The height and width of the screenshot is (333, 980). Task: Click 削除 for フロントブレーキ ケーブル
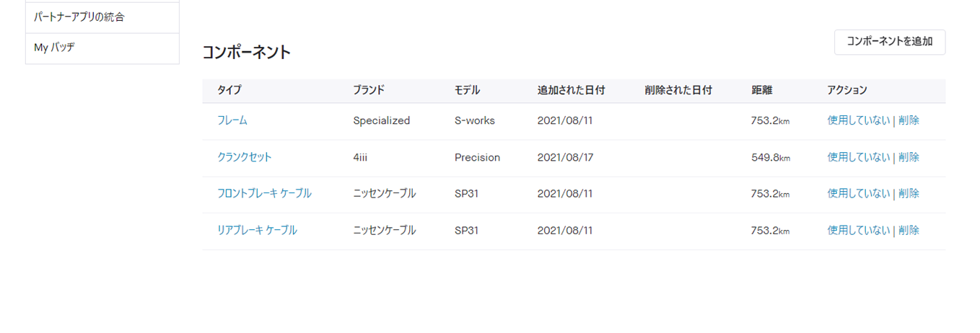coord(909,193)
